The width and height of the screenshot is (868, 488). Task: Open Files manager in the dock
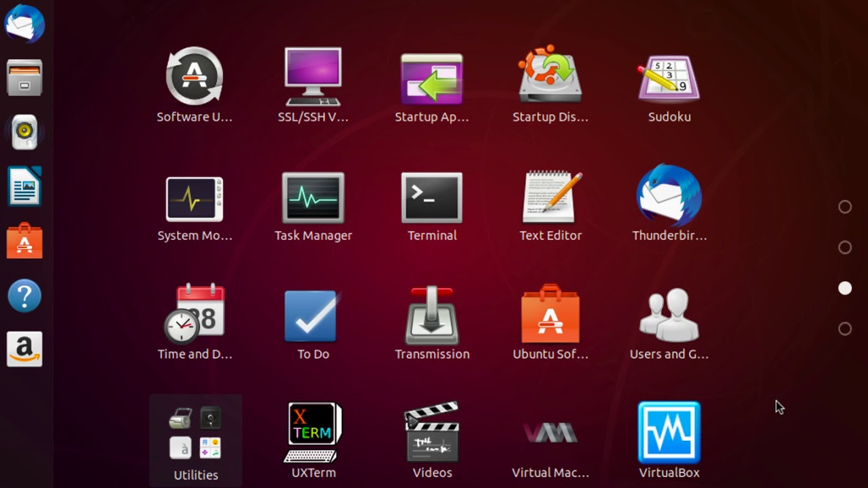(x=24, y=78)
